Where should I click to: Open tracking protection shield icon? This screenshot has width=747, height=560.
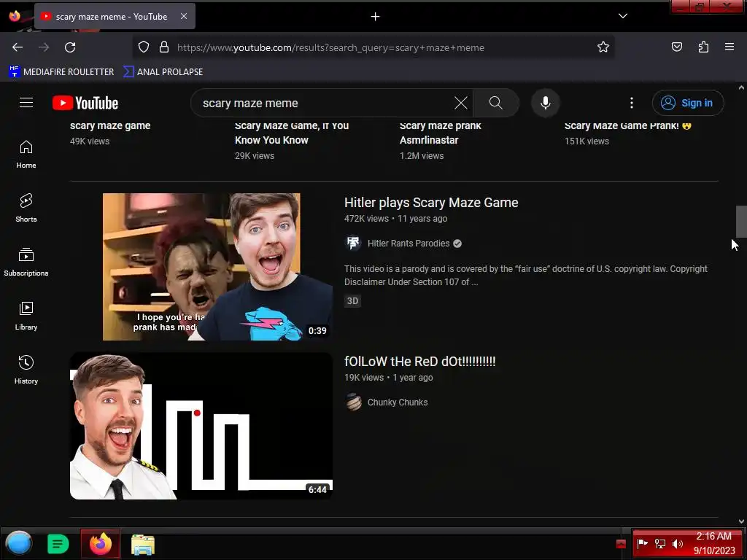144,47
